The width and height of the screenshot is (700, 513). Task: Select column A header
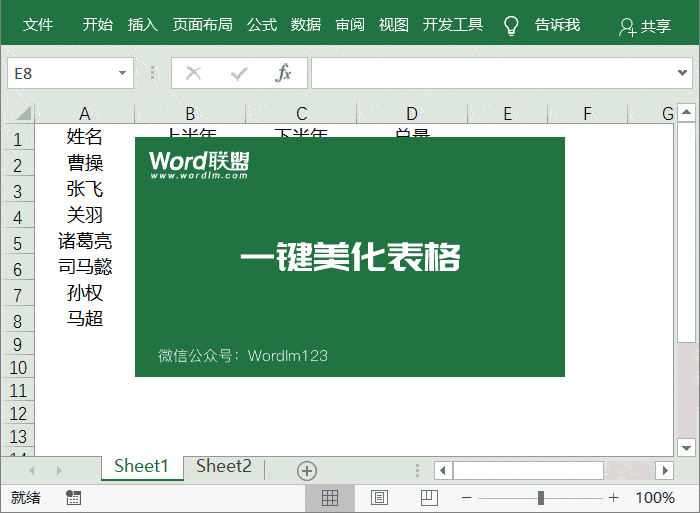coord(85,114)
